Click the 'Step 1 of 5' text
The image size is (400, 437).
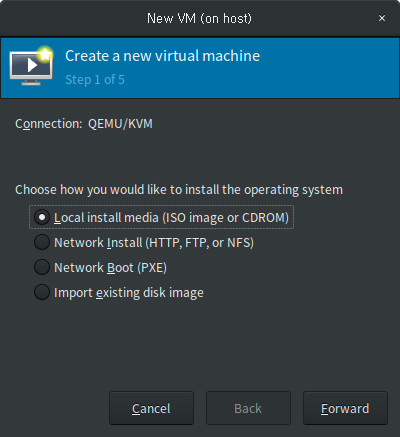point(95,80)
